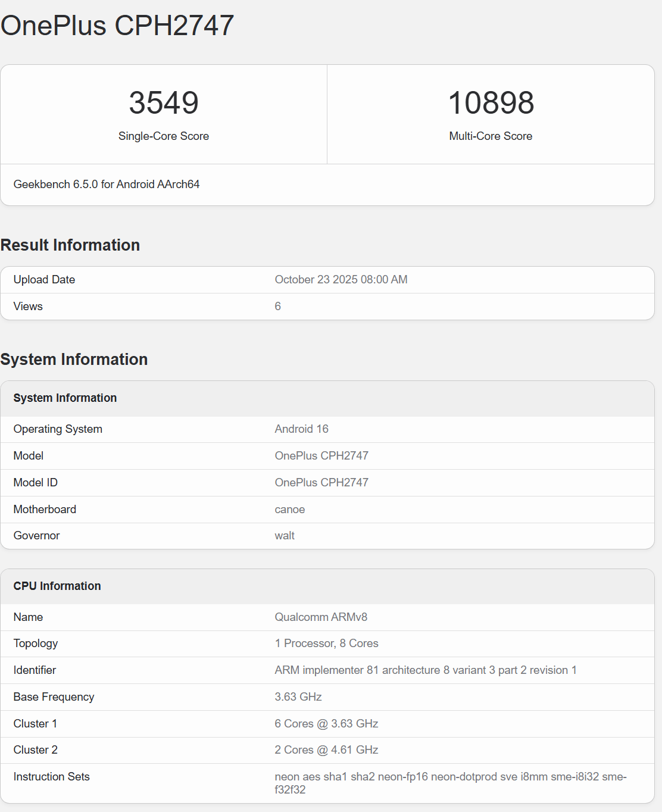Screen dimensions: 662x812
Task: Select the 2 Cores @ 4.61 GHz value
Action: [x=326, y=749]
